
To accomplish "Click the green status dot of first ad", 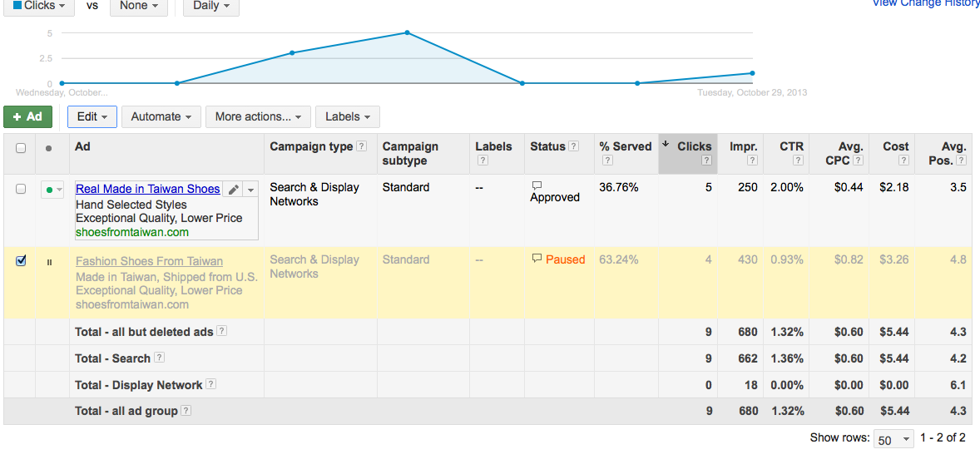I will click(50, 190).
